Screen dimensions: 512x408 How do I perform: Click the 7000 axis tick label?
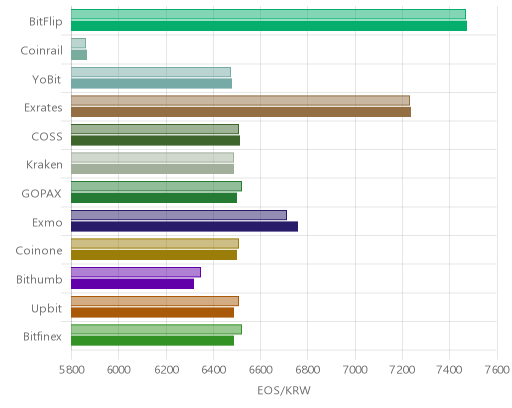[x=355, y=370]
